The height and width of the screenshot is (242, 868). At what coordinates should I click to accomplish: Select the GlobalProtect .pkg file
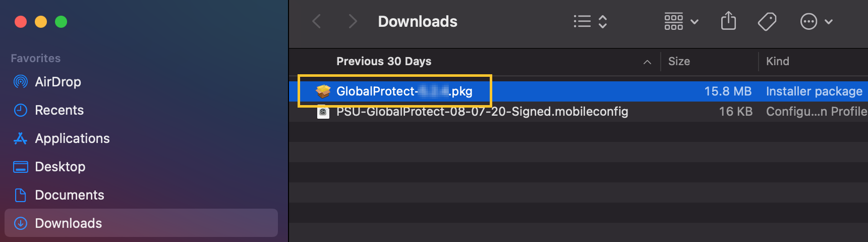pos(404,91)
